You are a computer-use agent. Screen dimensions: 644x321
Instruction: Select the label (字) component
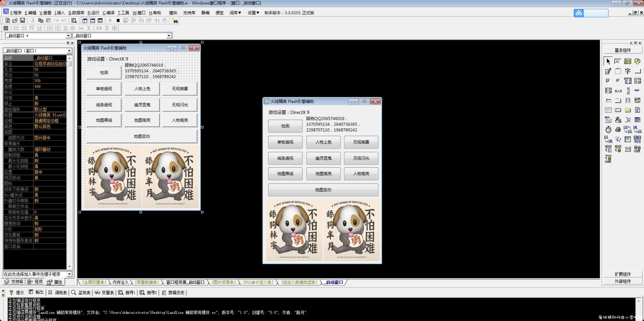tap(628, 71)
